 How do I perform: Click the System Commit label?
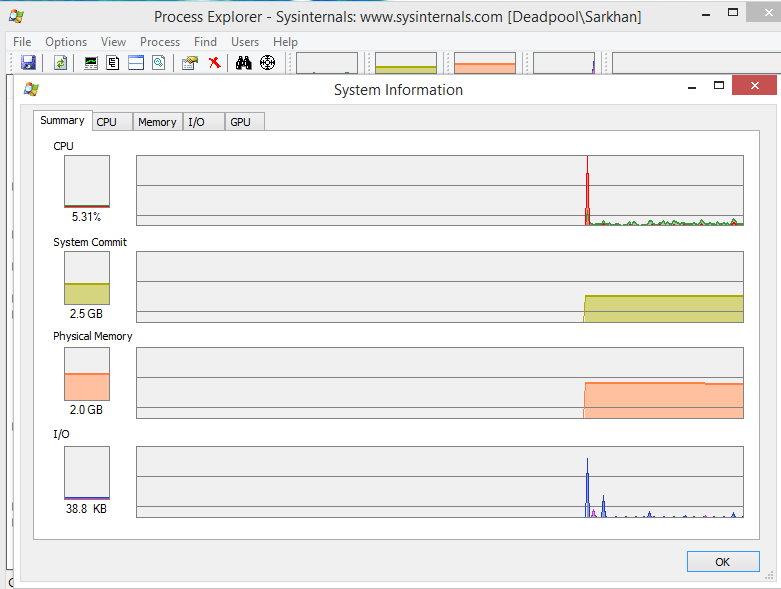[90, 242]
